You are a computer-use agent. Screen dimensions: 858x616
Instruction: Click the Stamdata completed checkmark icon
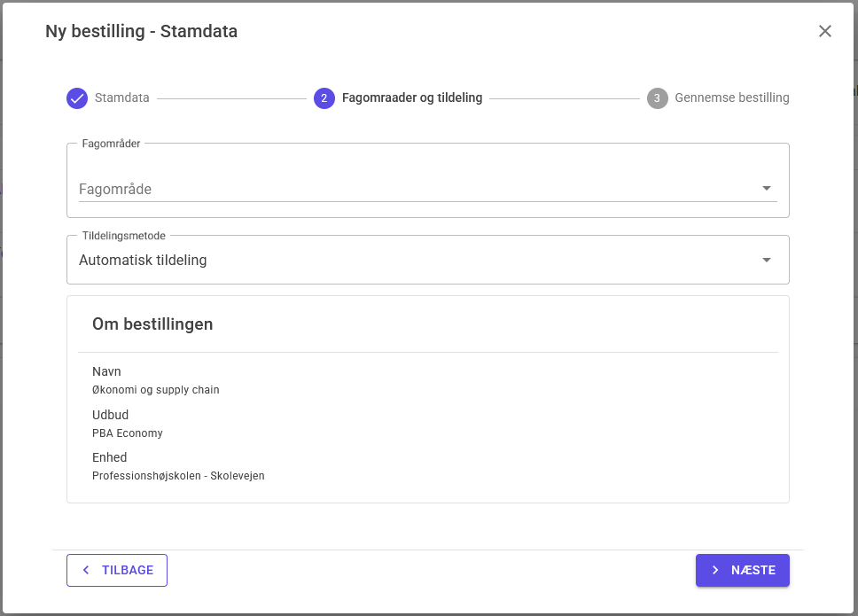[x=77, y=98]
